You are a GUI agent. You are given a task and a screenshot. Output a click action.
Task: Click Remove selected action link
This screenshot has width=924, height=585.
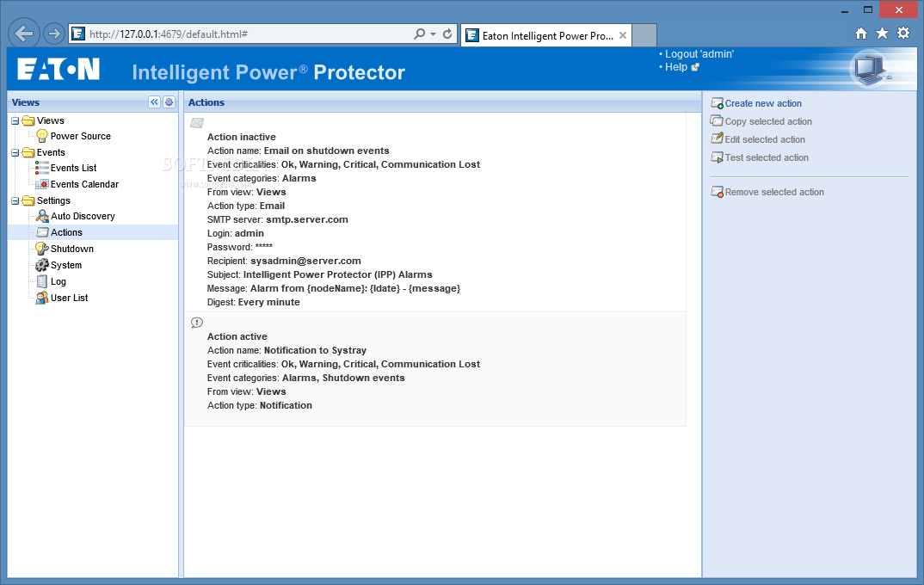tap(774, 192)
